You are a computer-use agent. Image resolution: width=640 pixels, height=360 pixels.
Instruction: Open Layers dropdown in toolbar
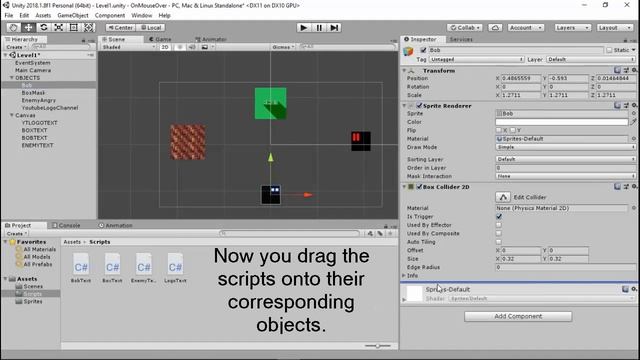(572, 27)
